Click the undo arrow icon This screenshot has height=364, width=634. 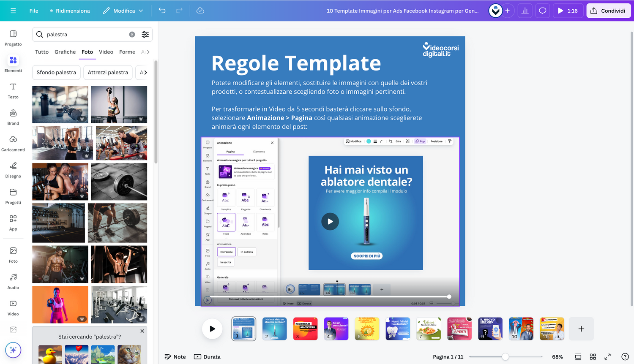point(162,11)
